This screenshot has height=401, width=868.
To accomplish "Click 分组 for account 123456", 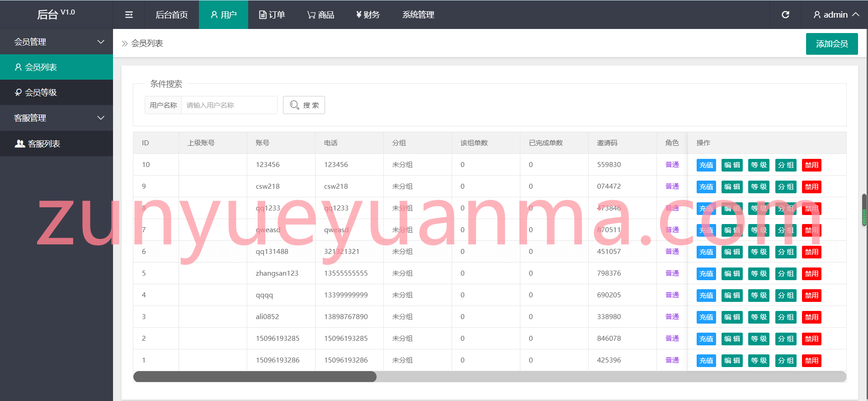I will click(786, 165).
